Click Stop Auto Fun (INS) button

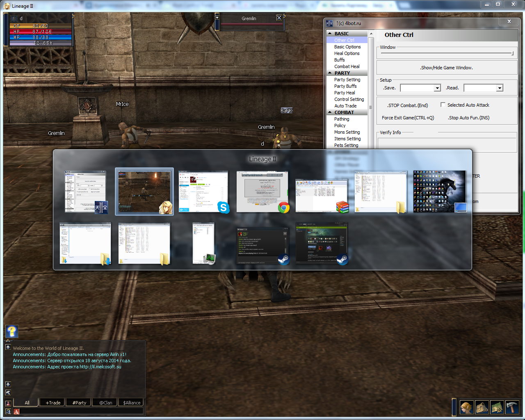468,118
